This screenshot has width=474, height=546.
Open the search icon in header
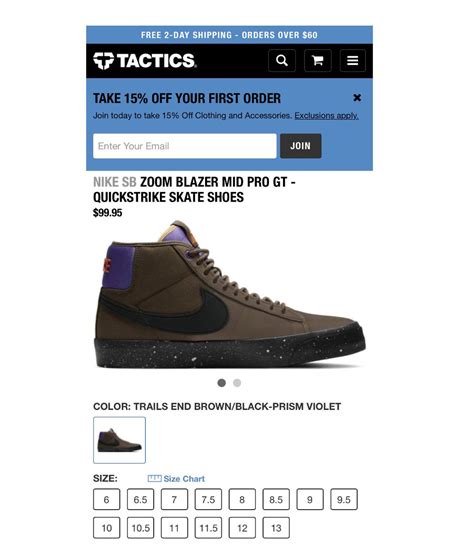point(282,61)
